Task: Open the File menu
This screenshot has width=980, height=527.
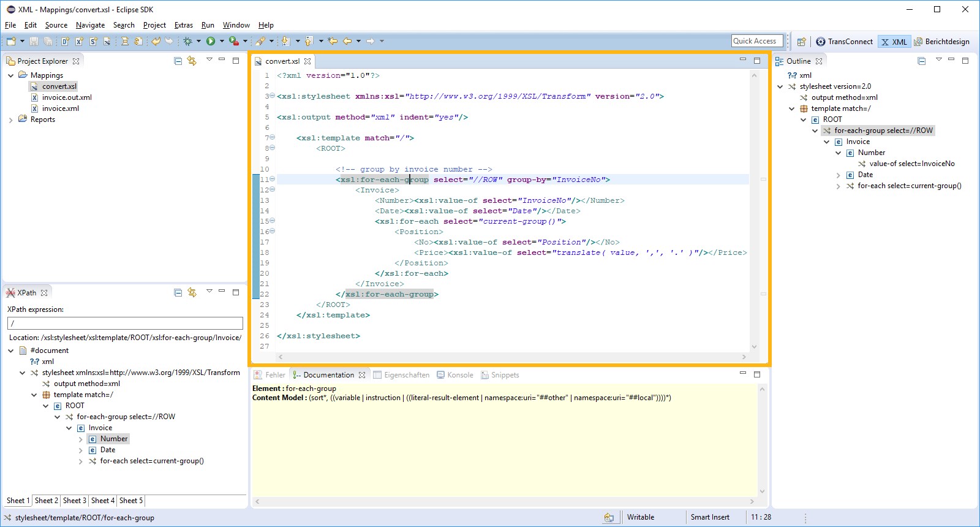Action: tap(10, 25)
